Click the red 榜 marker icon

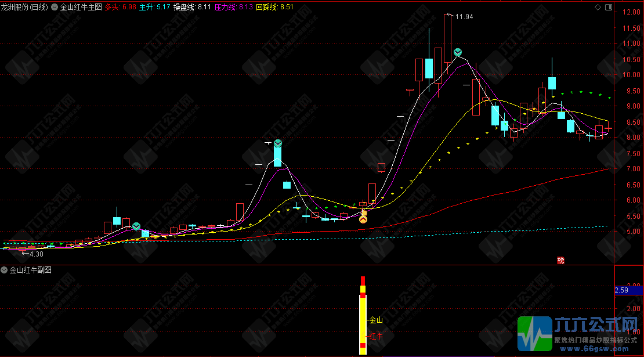(560, 261)
